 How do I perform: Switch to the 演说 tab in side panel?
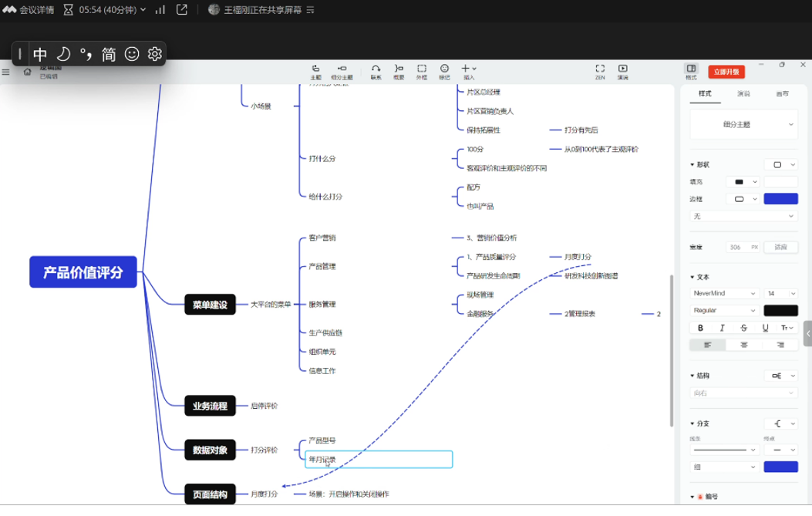(743, 94)
